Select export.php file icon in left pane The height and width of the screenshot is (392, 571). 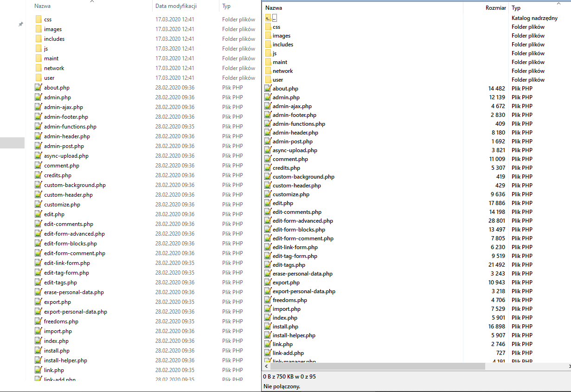[38, 302]
